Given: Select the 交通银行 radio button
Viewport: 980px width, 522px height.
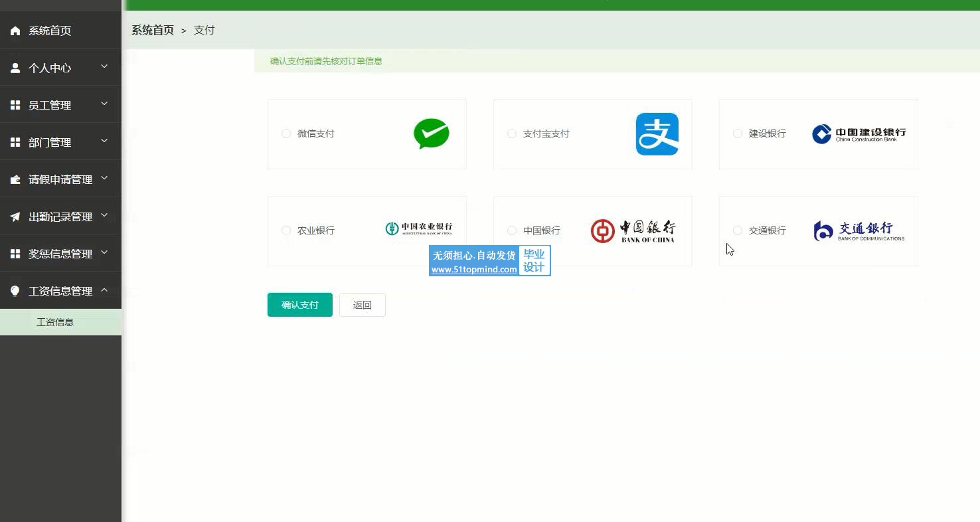Looking at the screenshot, I should (x=738, y=230).
